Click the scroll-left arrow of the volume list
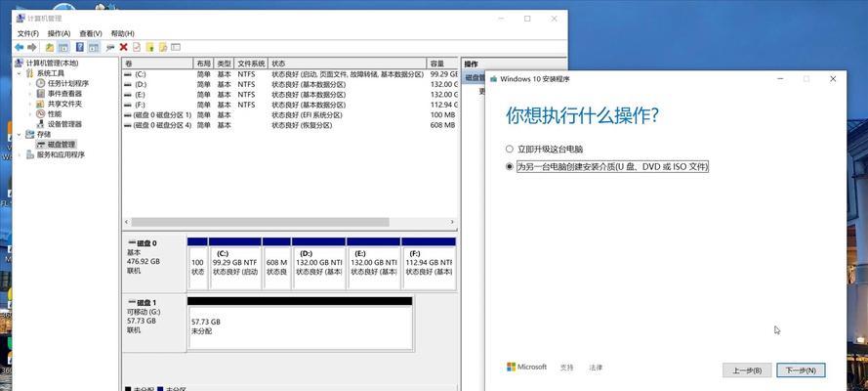Viewport: 868px width, 391px height. click(126, 222)
